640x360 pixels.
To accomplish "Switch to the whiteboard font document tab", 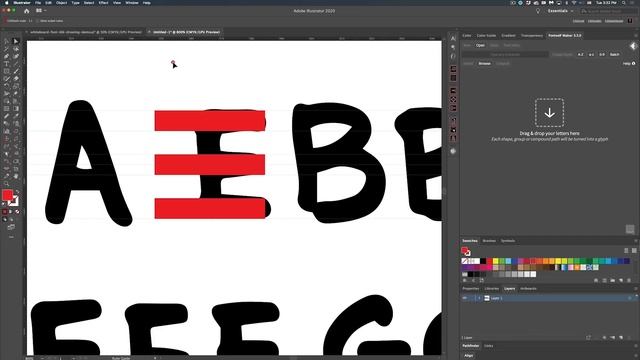I will [85, 32].
